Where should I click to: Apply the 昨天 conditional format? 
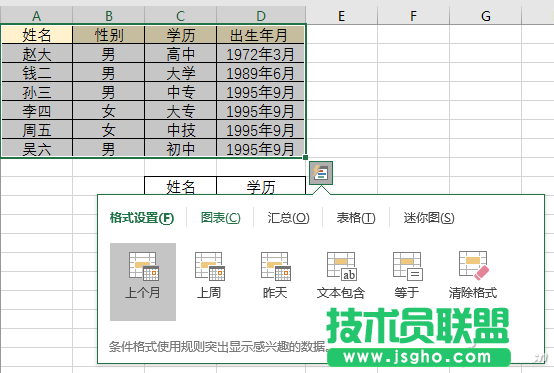(x=275, y=276)
